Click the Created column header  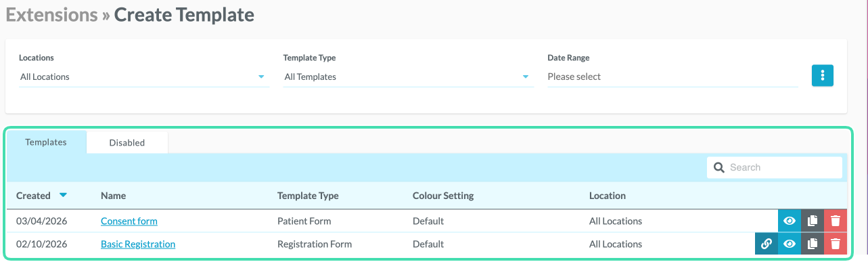click(x=33, y=196)
